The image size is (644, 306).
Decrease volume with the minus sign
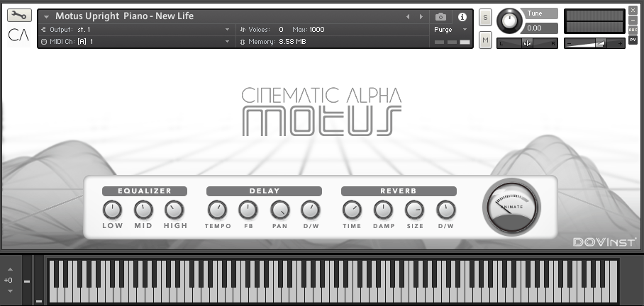(x=570, y=43)
